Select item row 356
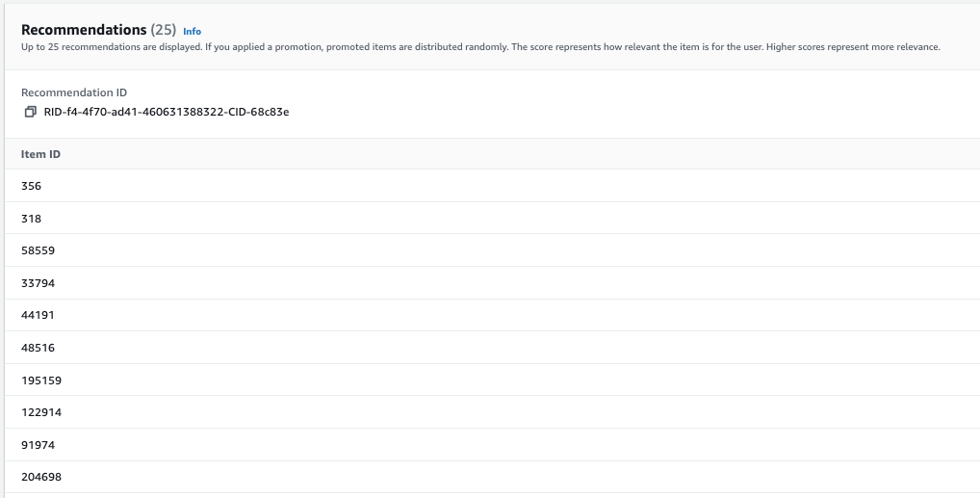Screen dimensions: 980x498 [x=32, y=186]
